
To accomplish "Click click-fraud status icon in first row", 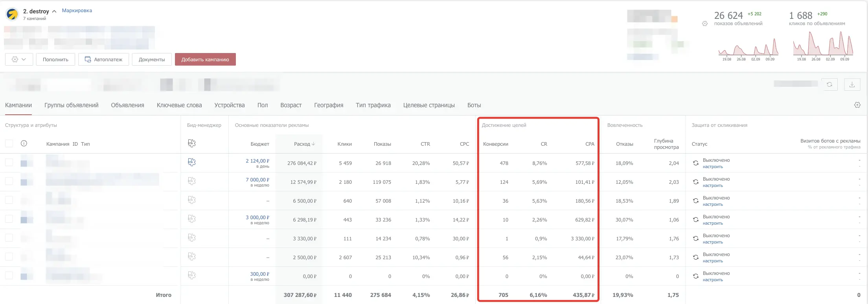I will tap(695, 163).
